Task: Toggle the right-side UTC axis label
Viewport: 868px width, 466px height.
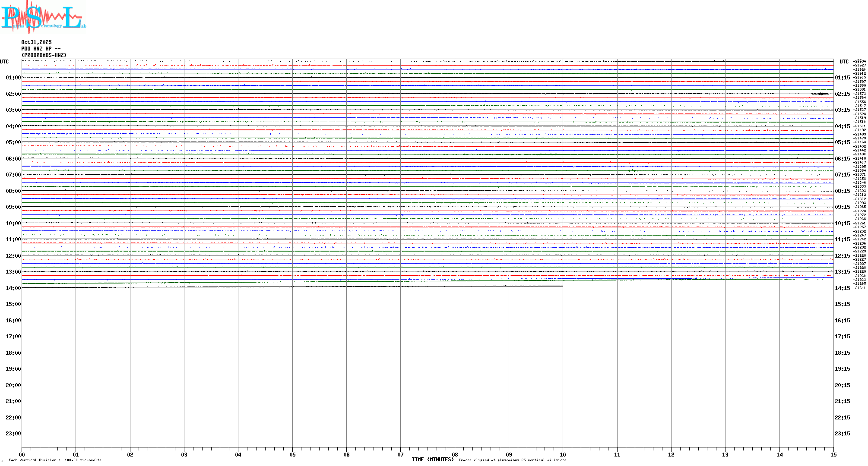Action: click(x=844, y=62)
